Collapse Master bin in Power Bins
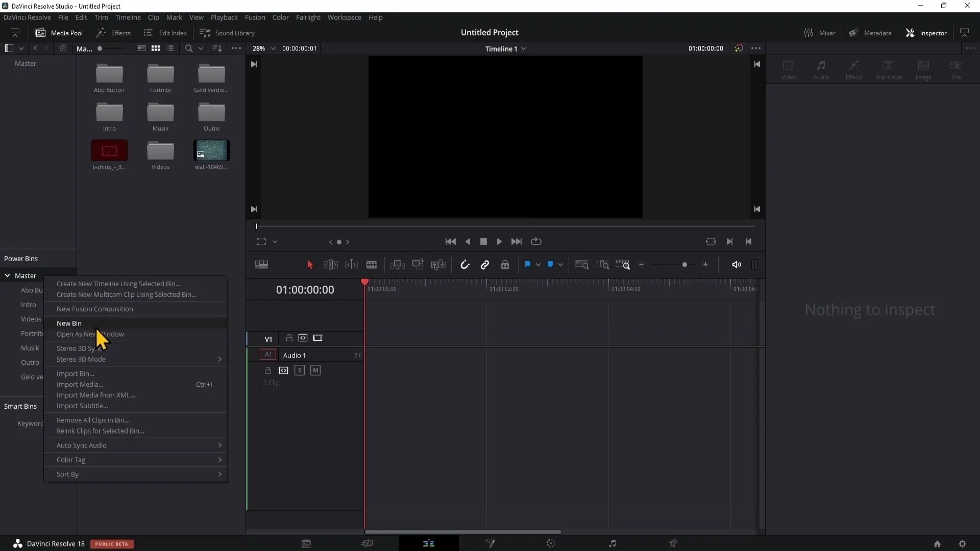The height and width of the screenshot is (551, 980). (x=8, y=276)
